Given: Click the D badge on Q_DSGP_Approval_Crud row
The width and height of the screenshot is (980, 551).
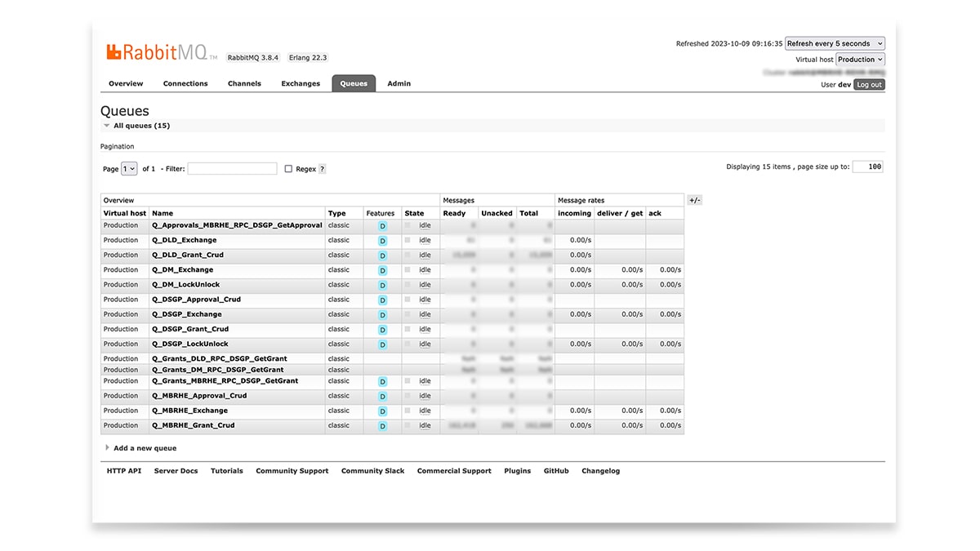Looking at the screenshot, I should [x=381, y=300].
